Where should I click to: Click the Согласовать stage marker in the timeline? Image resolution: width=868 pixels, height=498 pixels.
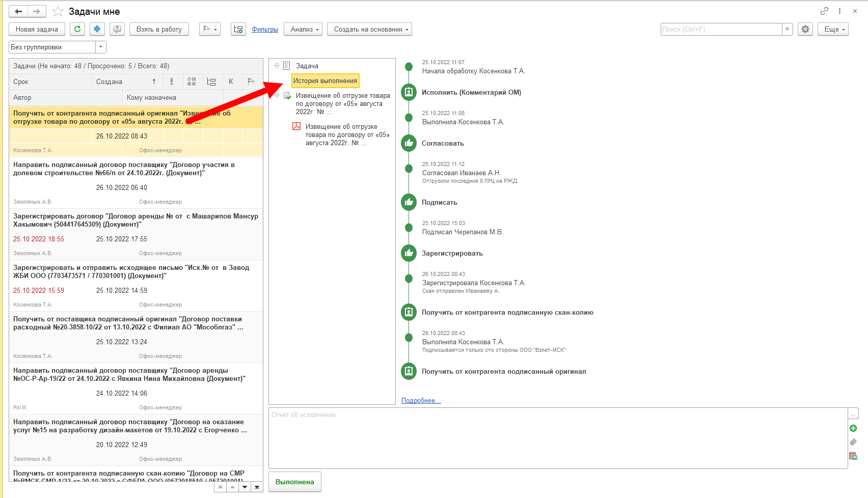coord(409,143)
